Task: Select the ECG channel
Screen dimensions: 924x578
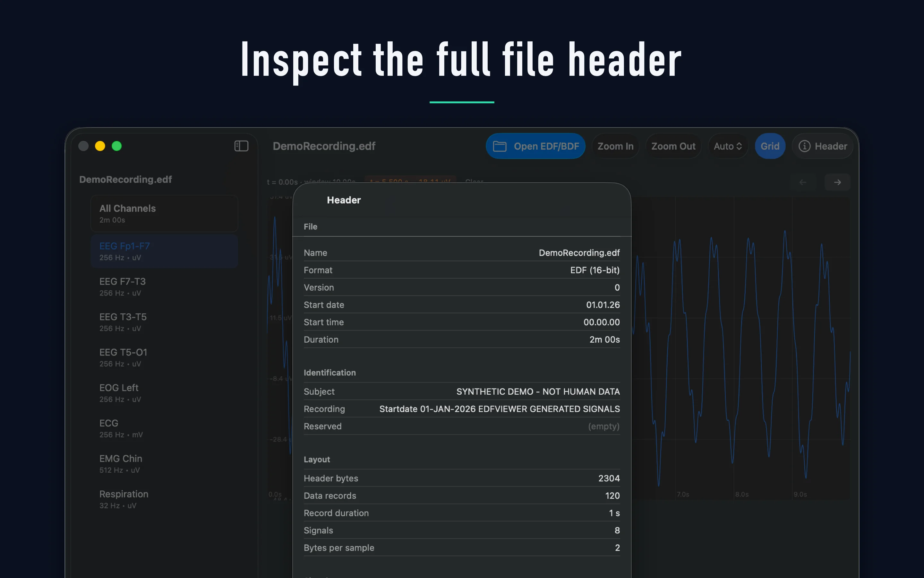Action: click(x=164, y=429)
